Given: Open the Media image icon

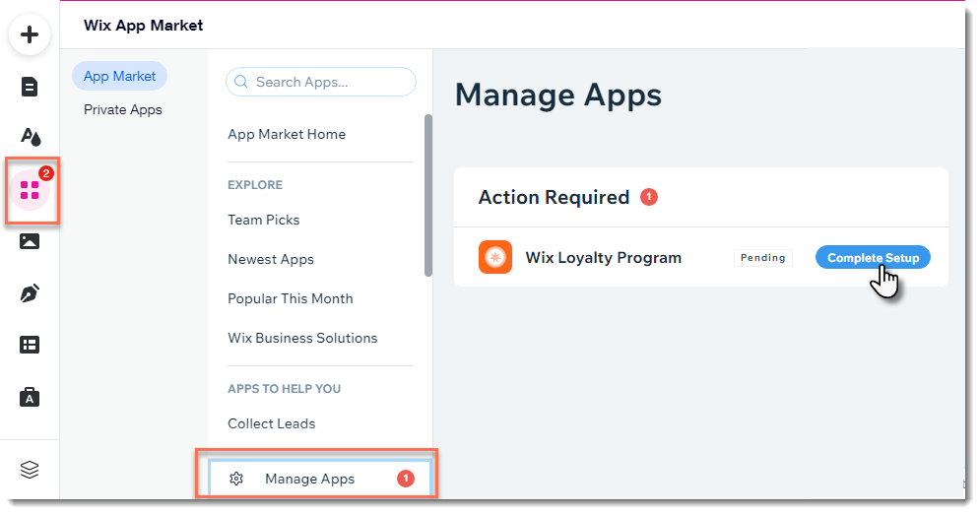Looking at the screenshot, I should 30,241.
